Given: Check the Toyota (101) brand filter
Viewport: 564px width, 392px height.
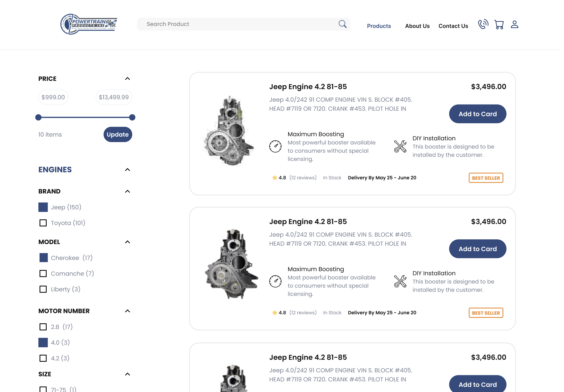Looking at the screenshot, I should 43,223.
